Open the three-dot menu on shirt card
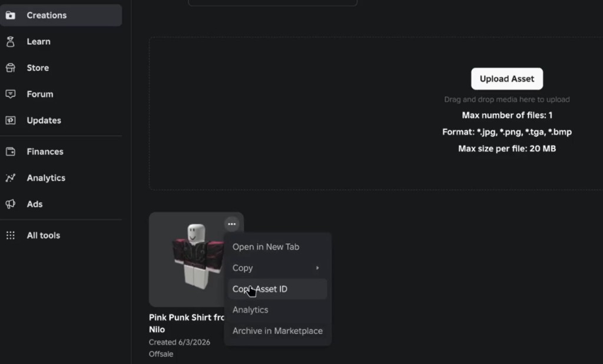 (x=231, y=224)
